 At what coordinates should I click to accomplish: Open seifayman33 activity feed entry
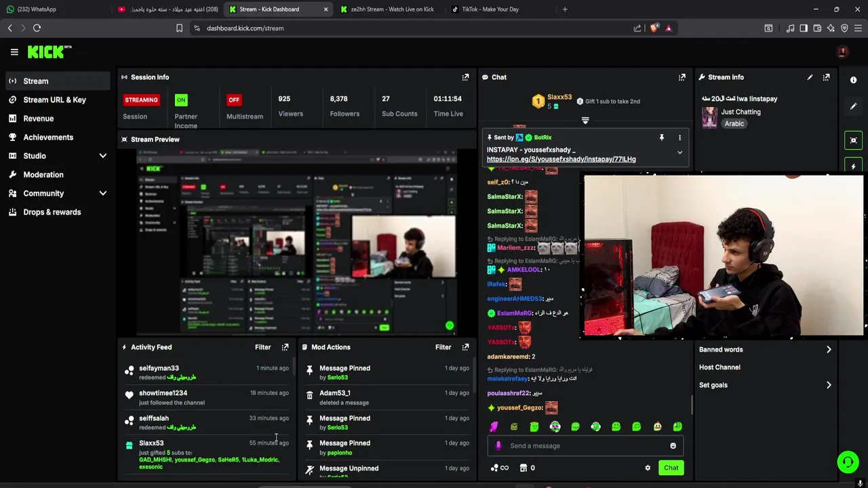[207, 372]
